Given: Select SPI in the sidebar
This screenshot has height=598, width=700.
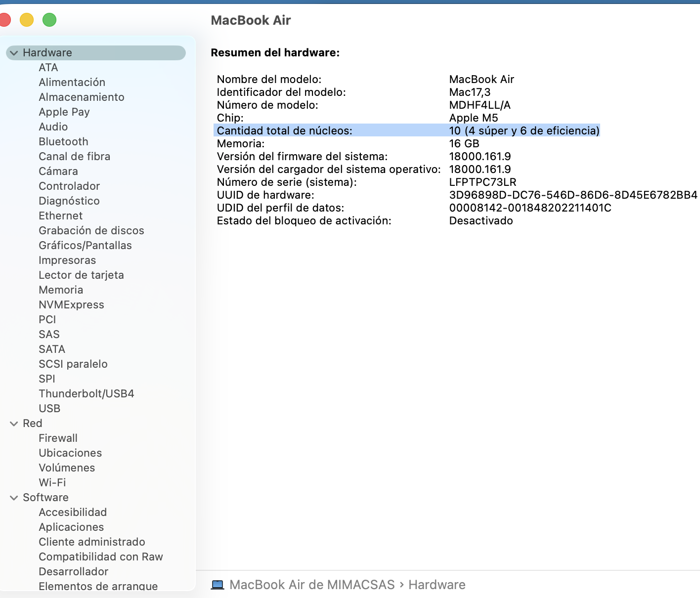Looking at the screenshot, I should pos(47,379).
